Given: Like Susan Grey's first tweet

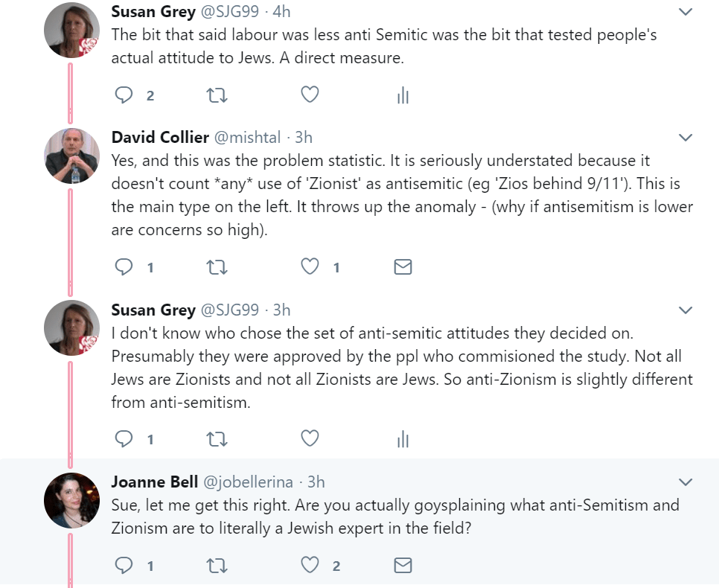Looking at the screenshot, I should tap(310, 95).
